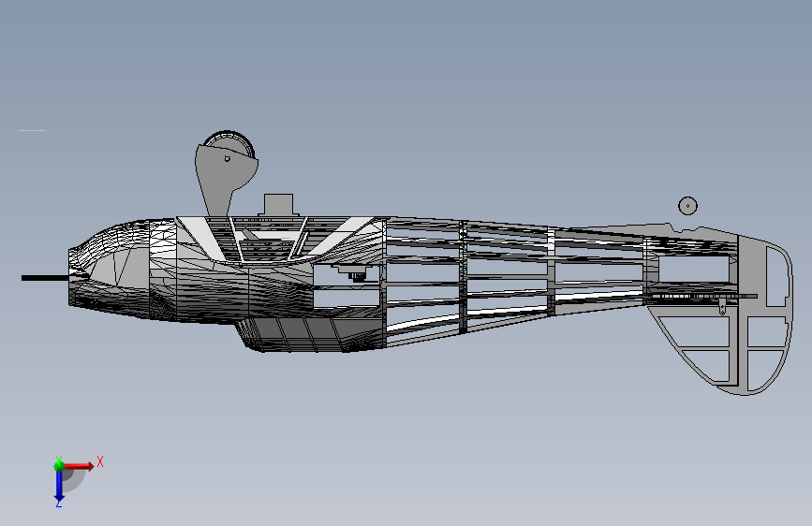The width and height of the screenshot is (812, 526).
Task: Select the engine cowling at the nose
Action: pos(110,270)
